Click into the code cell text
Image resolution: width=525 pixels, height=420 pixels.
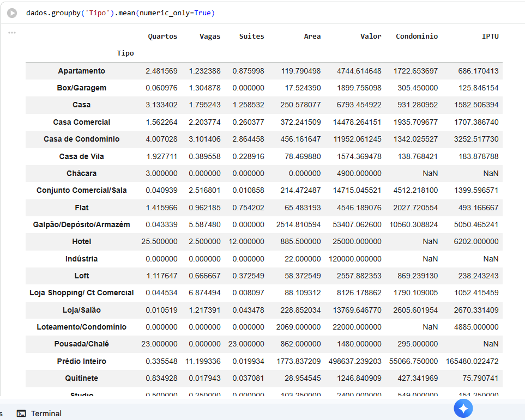[120, 13]
